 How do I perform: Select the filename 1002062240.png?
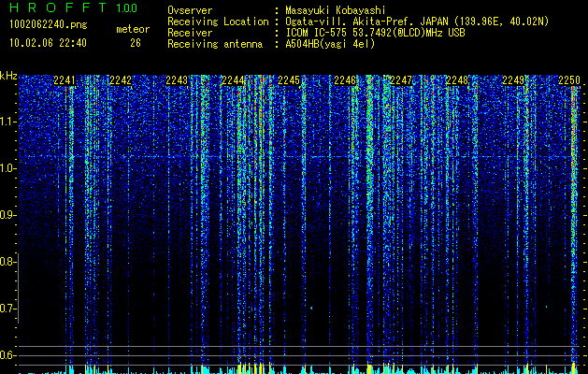tap(49, 25)
